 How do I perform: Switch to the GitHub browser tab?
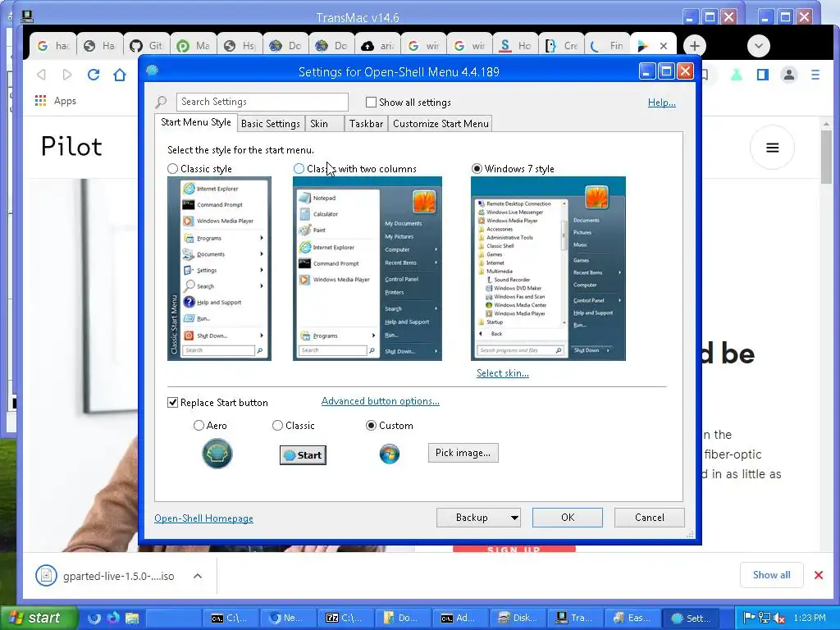(146, 46)
